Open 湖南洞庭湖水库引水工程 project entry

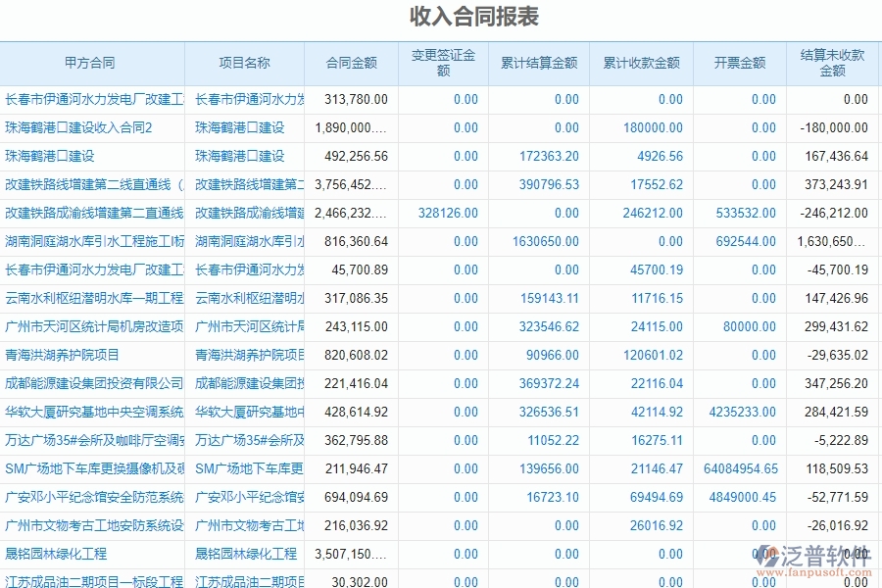tap(243, 241)
